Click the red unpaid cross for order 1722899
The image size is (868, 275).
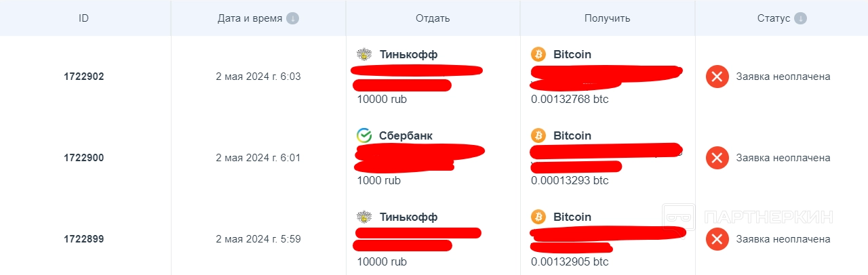[717, 239]
